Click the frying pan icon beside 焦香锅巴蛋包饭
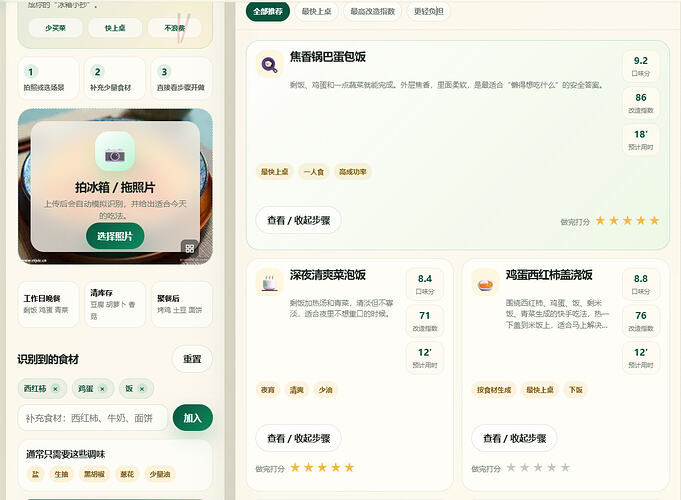The height and width of the screenshot is (500, 681). click(x=269, y=64)
